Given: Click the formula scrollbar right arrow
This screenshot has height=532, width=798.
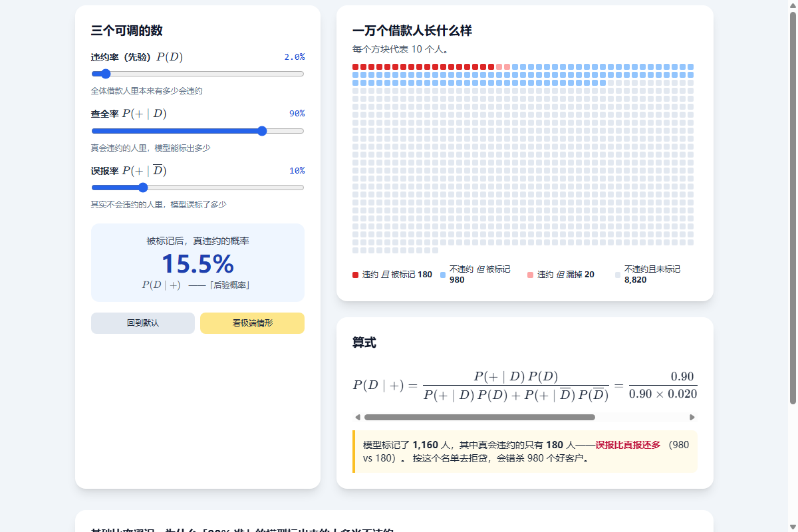Looking at the screenshot, I should coord(692,418).
